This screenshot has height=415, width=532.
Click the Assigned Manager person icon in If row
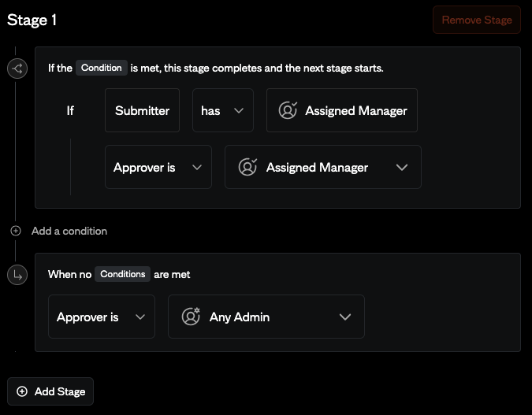pos(288,111)
